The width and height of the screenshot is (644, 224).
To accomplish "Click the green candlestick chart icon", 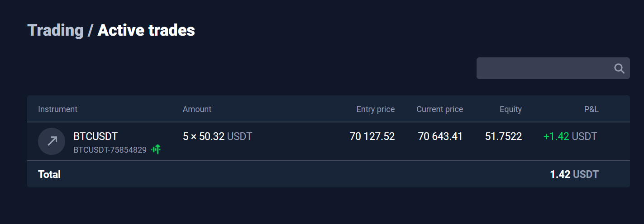I will pos(156,149).
